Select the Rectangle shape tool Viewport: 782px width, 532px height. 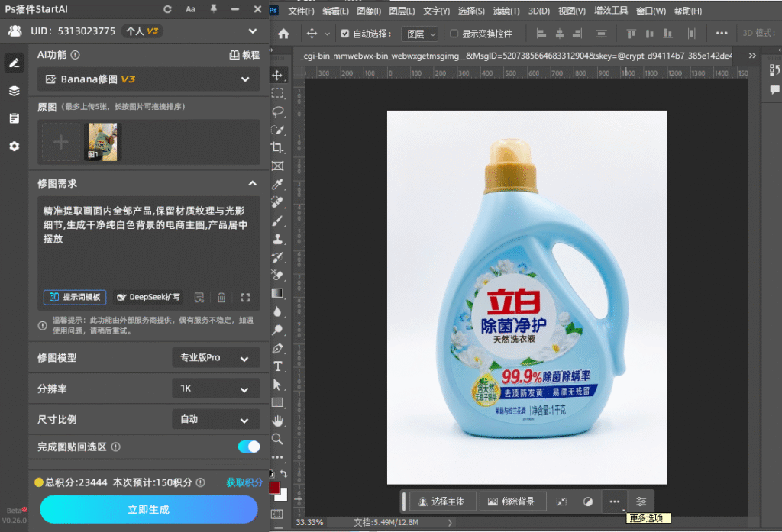pos(277,402)
